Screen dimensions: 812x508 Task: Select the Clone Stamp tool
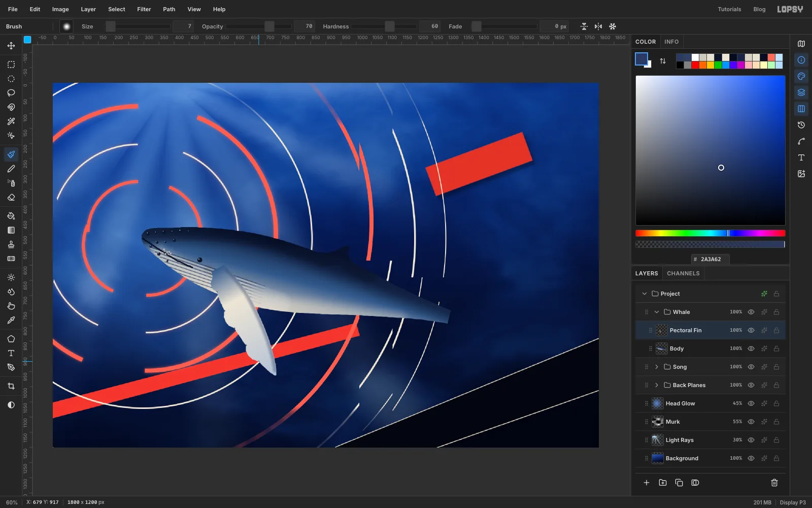pos(11,244)
